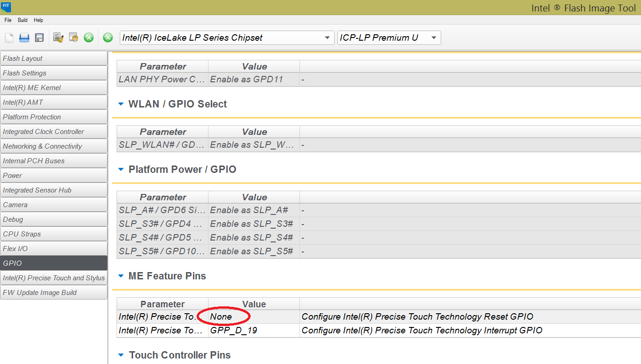Screen dimensions: 641x364
Task: Click the SLP_WLAN# parameter cell
Action: coord(162,145)
